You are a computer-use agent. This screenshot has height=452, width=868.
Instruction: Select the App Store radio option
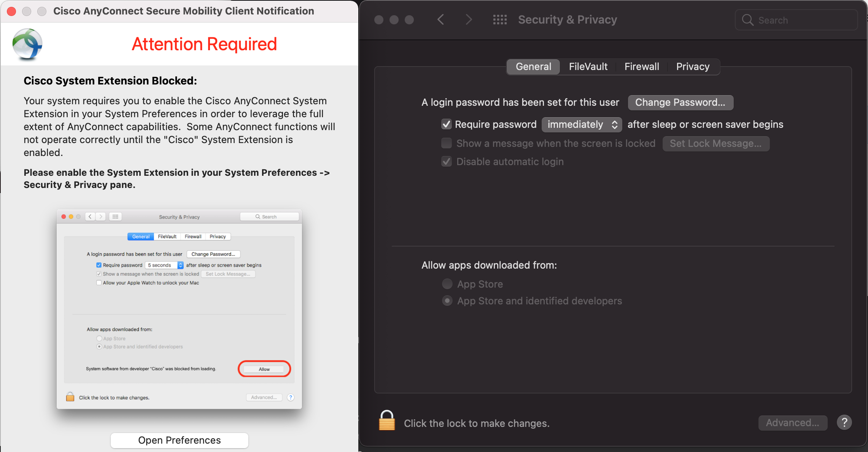coord(447,284)
